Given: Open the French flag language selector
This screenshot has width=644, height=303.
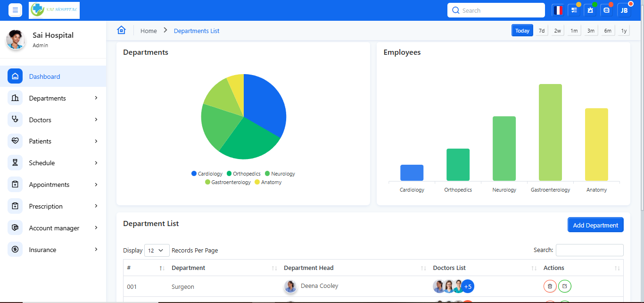Looking at the screenshot, I should coord(558,10).
